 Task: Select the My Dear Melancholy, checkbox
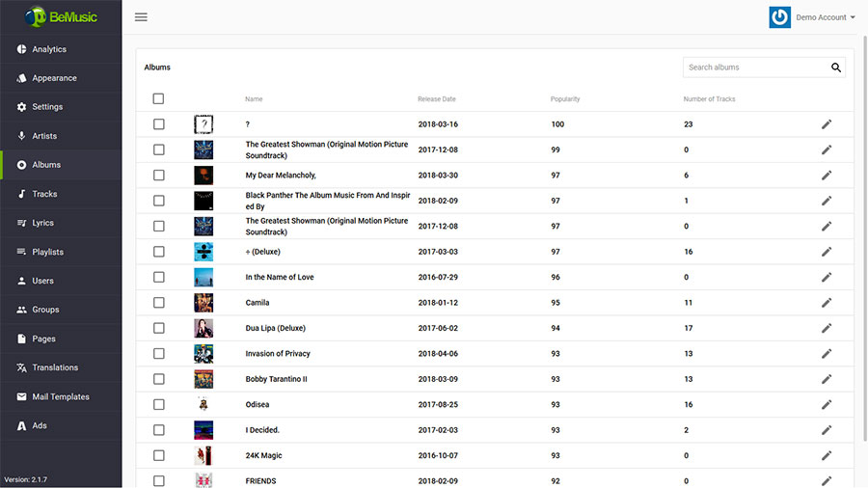[x=158, y=176]
